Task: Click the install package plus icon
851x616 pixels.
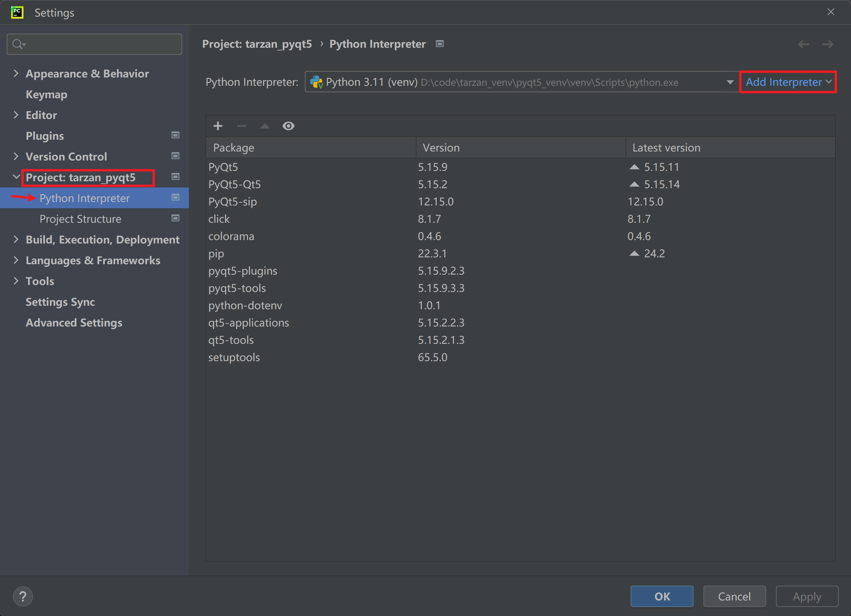Action: pyautogui.click(x=218, y=126)
